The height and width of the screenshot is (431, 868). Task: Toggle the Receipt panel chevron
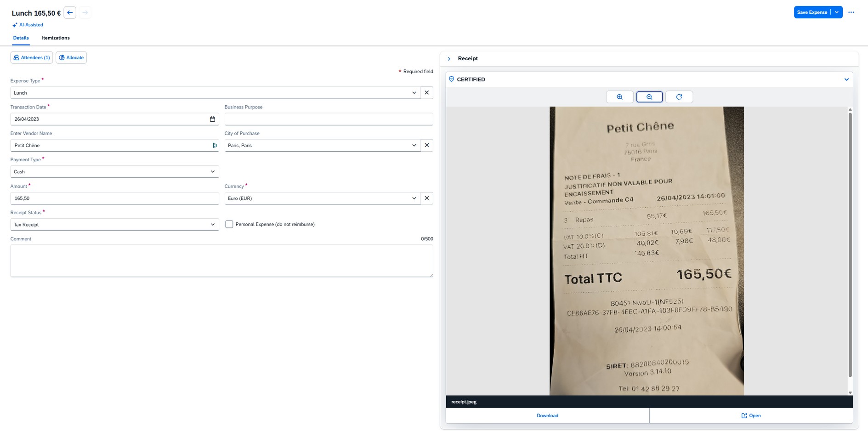coord(449,59)
